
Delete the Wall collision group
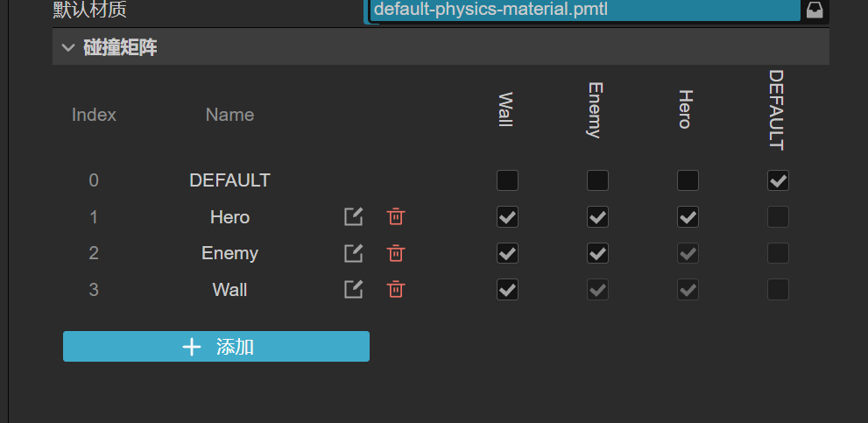(x=396, y=289)
